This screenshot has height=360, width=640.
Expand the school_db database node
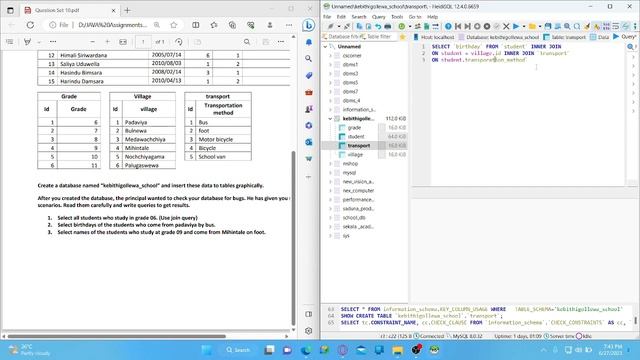click(x=330, y=218)
